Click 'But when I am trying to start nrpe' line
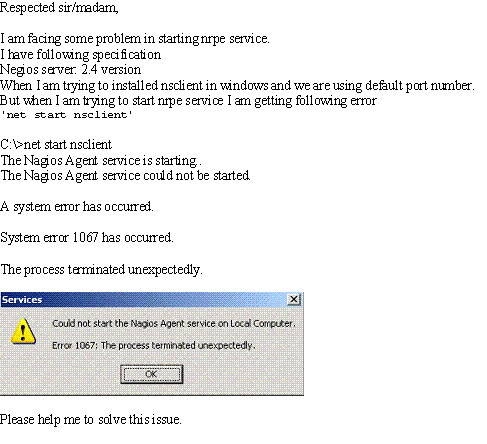The width and height of the screenshot is (487, 444). (x=188, y=100)
